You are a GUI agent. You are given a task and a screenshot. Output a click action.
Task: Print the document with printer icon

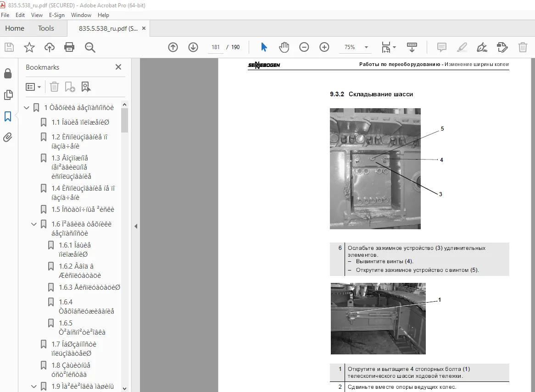click(69, 47)
